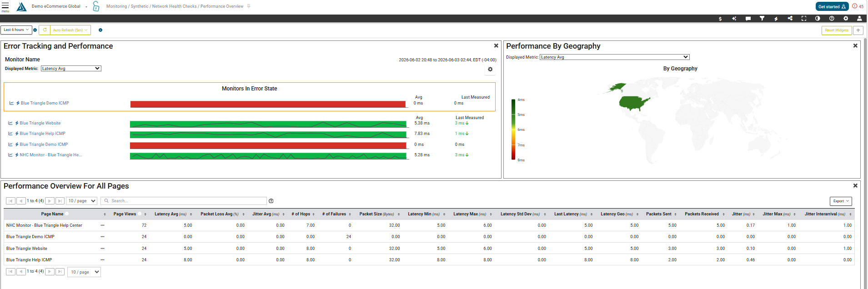This screenshot has height=289, width=868.
Task: Click chart icon beside Blue Triangle Website
Action: coord(10,123)
